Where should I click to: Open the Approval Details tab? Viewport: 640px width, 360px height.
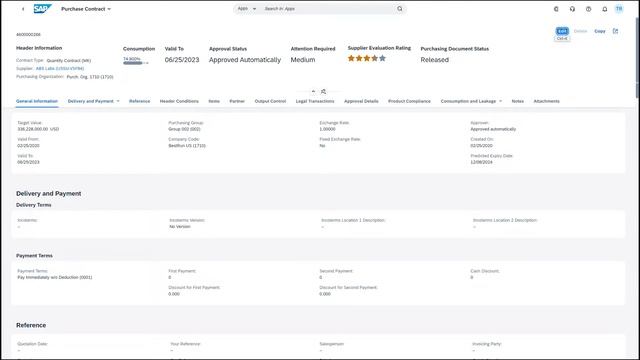pos(361,101)
